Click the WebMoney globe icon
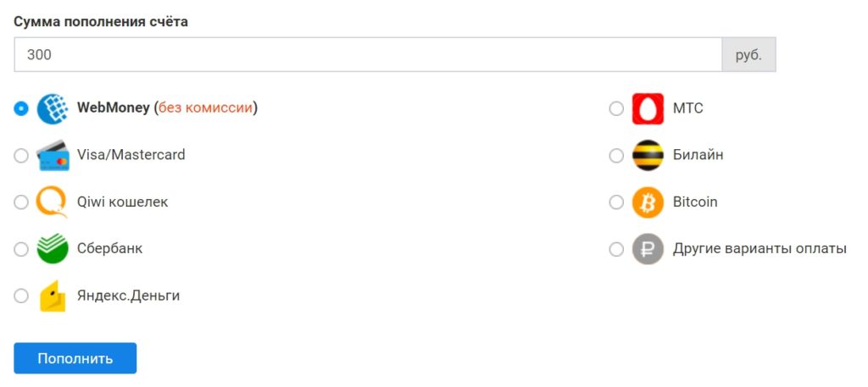 [x=53, y=109]
